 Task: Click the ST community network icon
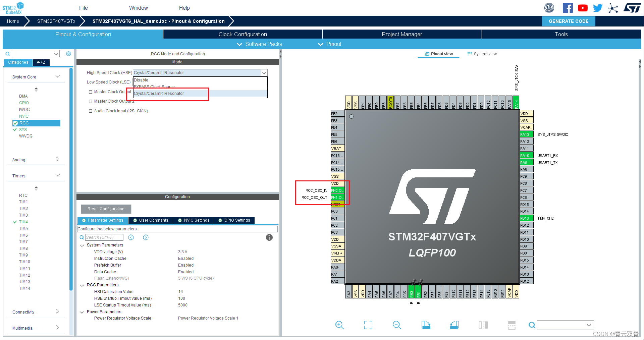point(613,8)
